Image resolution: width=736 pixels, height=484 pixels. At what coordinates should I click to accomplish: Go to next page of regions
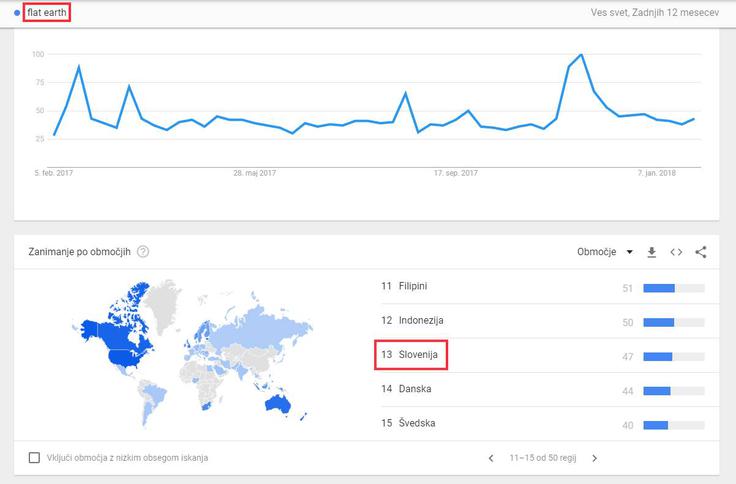[x=595, y=458]
